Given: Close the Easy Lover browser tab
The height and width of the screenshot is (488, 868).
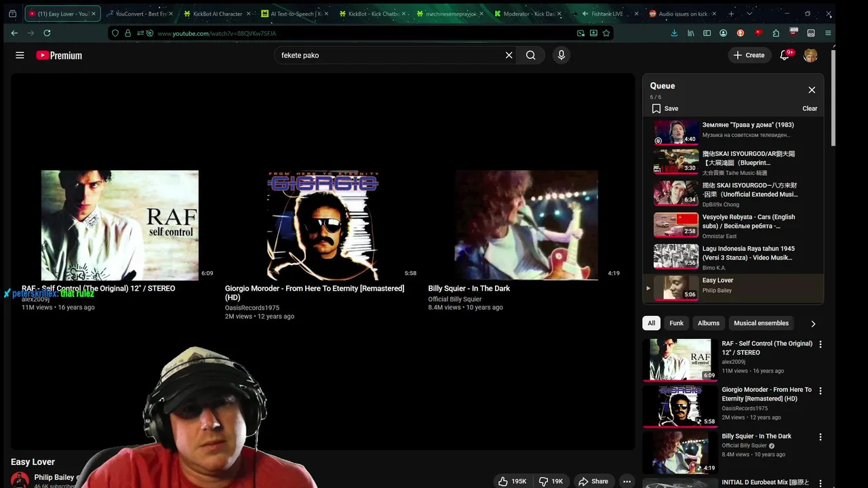Looking at the screenshot, I should tap(93, 14).
